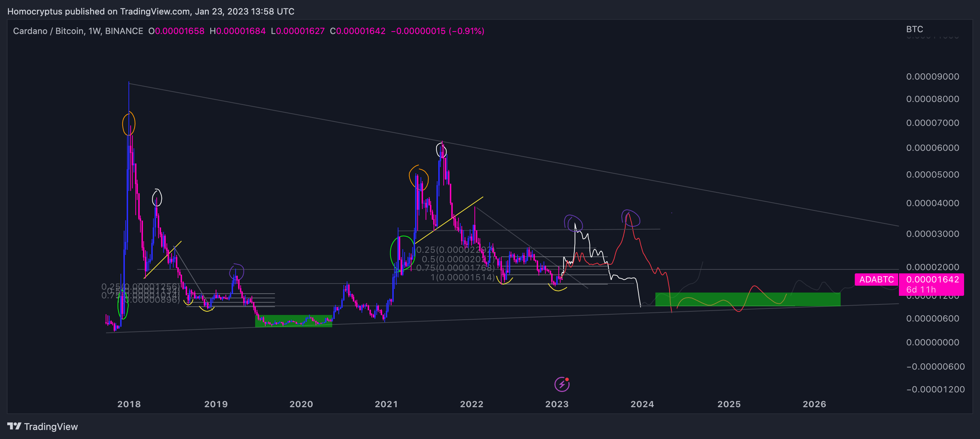Viewport: 980px width, 439px height.
Task: Click the current price label 0.00001642
Action: [x=933, y=280]
